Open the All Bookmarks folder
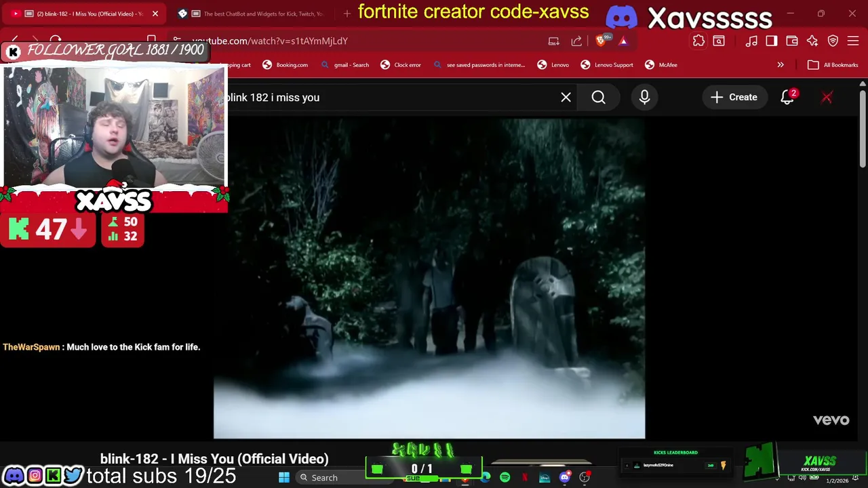The height and width of the screenshot is (488, 868). 833,65
